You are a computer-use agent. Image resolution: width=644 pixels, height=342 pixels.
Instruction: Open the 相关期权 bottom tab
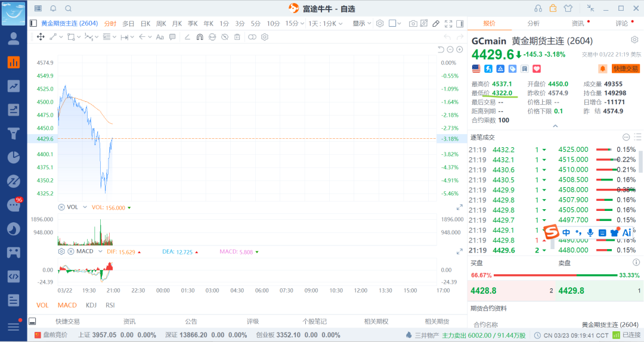coord(376,322)
